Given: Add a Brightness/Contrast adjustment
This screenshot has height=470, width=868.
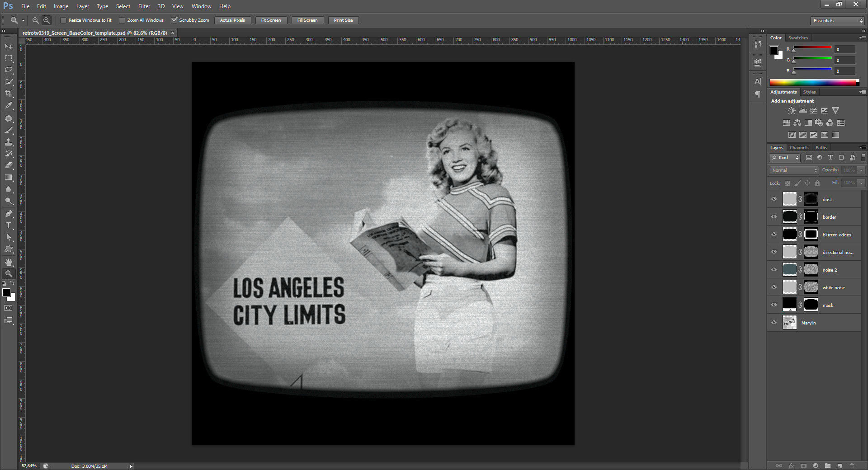Looking at the screenshot, I should [792, 110].
